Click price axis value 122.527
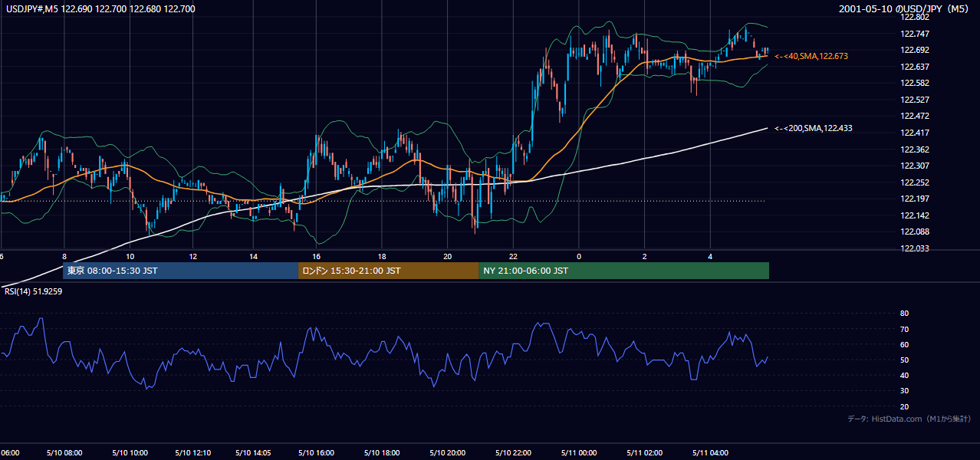Viewport: 980px width, 460px height. point(916,100)
